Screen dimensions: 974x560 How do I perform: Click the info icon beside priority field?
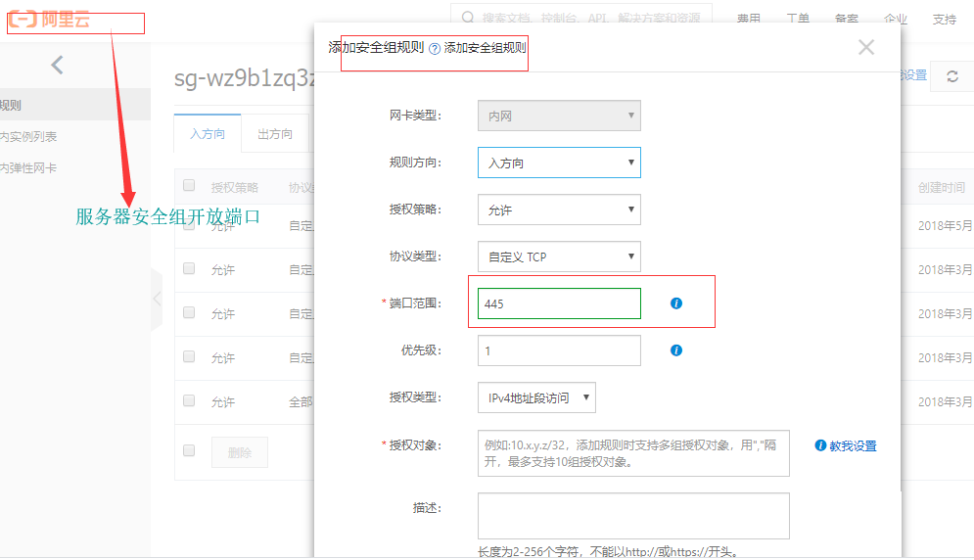coord(676,350)
